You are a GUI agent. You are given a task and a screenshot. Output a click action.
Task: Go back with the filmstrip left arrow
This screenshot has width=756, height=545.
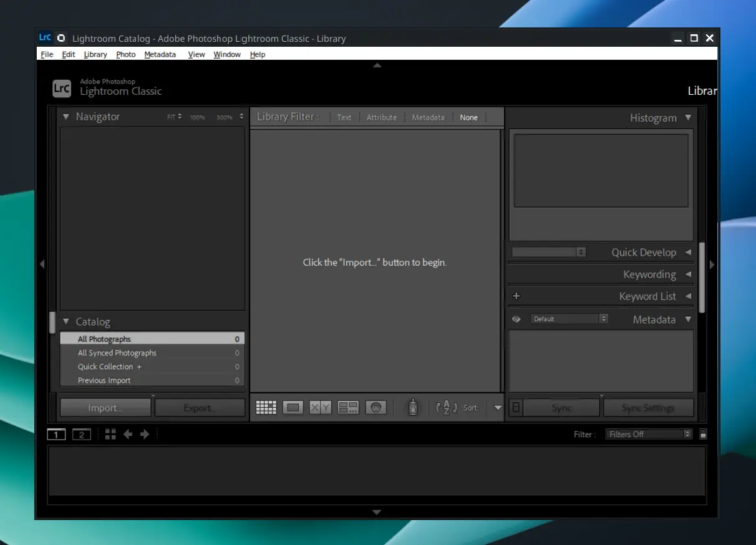pos(128,435)
